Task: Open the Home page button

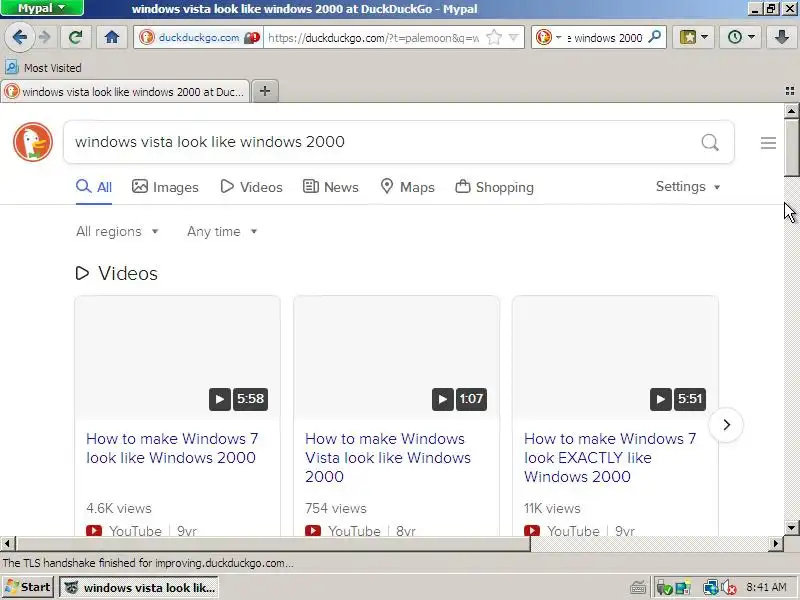Action: point(112,37)
